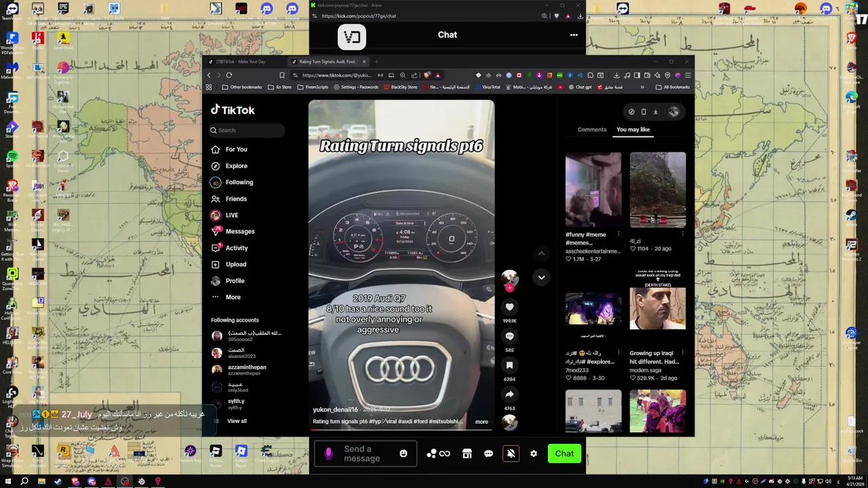The width and height of the screenshot is (868, 488).
Task: Expand the More menu in TikTok sidebar
Action: [226, 297]
